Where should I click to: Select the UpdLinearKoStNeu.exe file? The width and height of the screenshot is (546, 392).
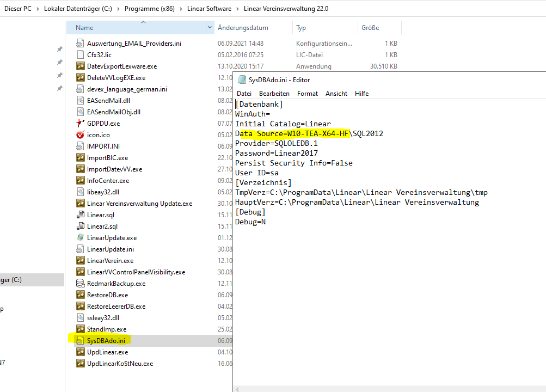coord(120,364)
